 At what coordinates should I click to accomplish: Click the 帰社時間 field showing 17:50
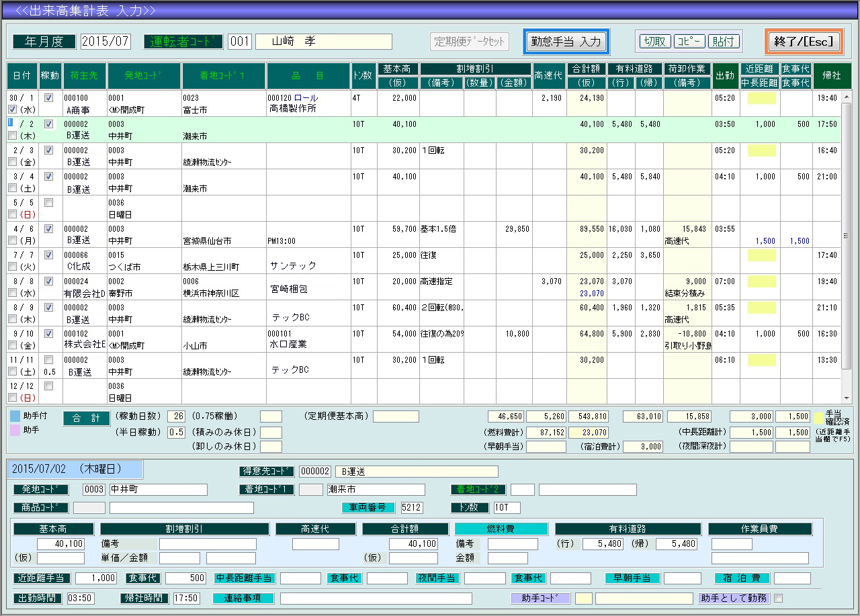[x=186, y=598]
